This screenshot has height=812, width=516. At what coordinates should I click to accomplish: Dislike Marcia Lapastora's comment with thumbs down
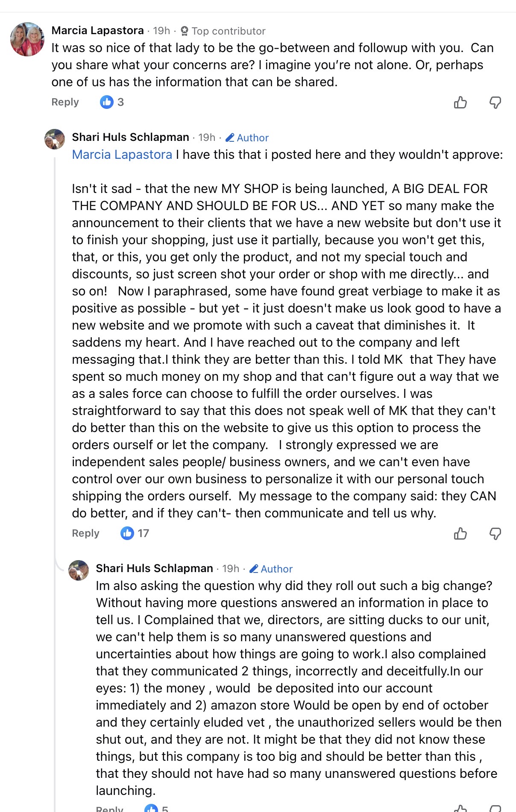tap(495, 102)
